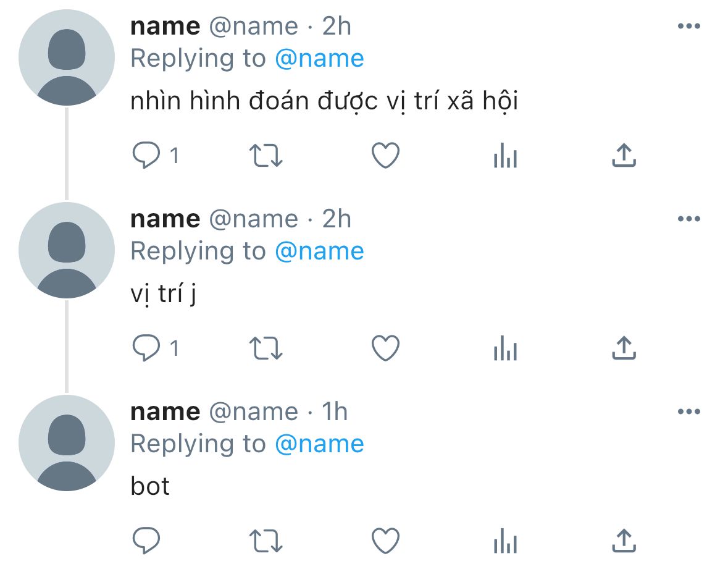Share the 'vị trí j' tweet
This screenshot has height=569, width=728.
pyautogui.click(x=624, y=348)
